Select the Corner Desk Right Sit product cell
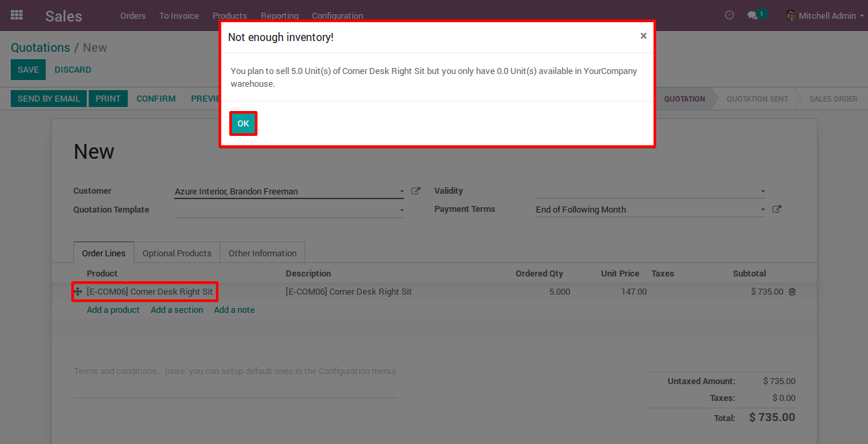The height and width of the screenshot is (444, 868). pyautogui.click(x=150, y=292)
